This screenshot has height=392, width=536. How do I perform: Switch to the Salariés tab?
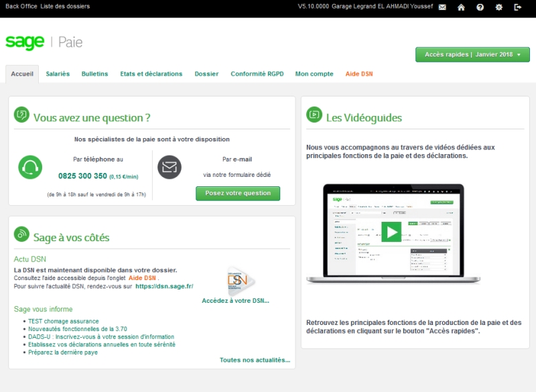point(58,74)
